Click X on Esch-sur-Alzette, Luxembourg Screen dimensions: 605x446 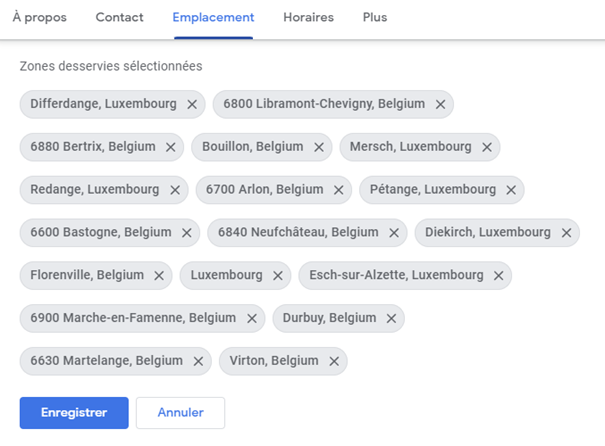click(499, 275)
